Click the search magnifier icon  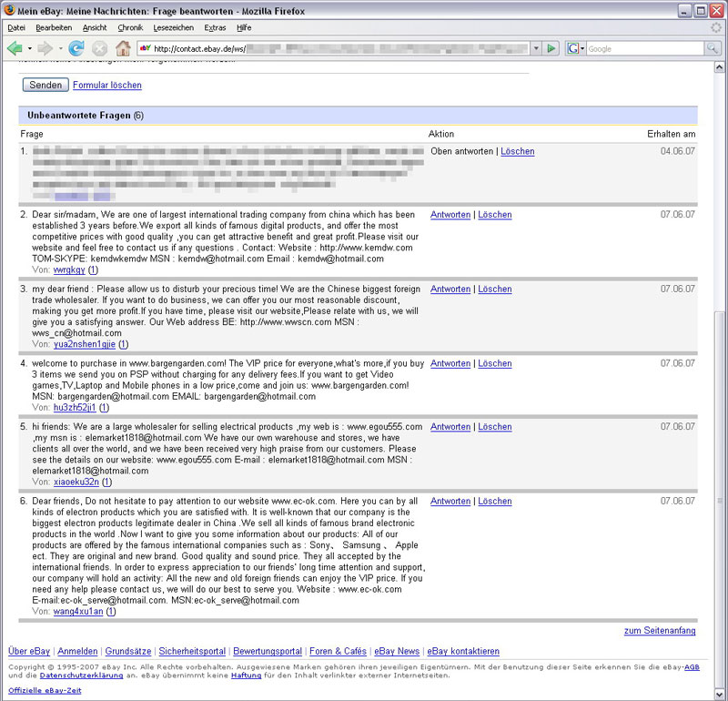(x=712, y=48)
